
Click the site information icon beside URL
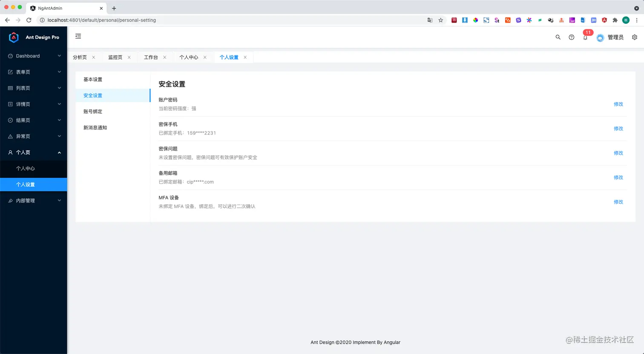click(42, 20)
